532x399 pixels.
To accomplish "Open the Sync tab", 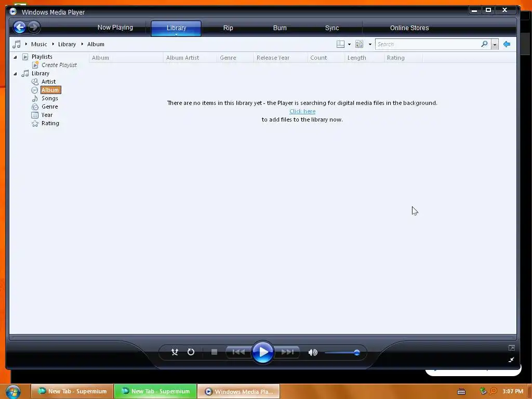I will pyautogui.click(x=332, y=28).
